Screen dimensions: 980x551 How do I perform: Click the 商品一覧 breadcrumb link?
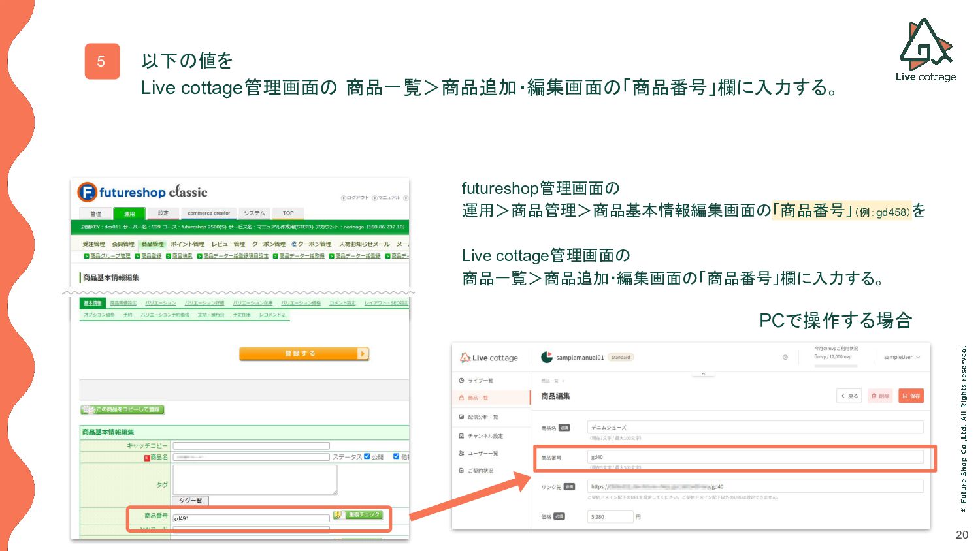point(549,381)
